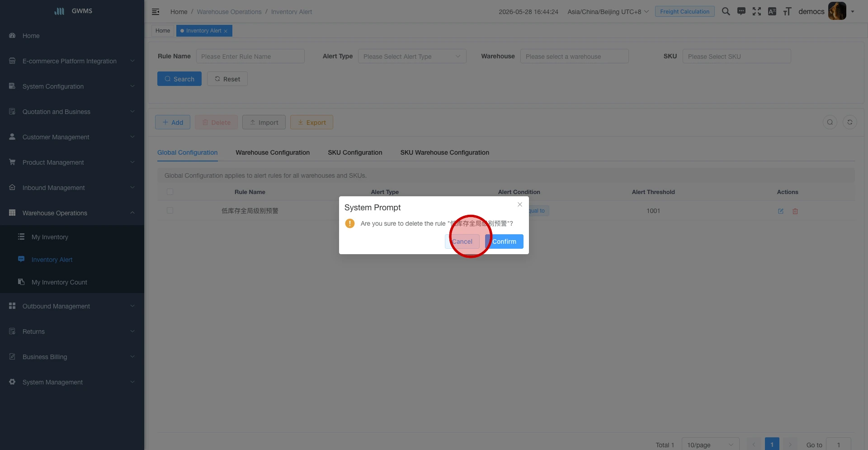The height and width of the screenshot is (450, 868).
Task: Select pagination page 1
Action: pos(772,445)
